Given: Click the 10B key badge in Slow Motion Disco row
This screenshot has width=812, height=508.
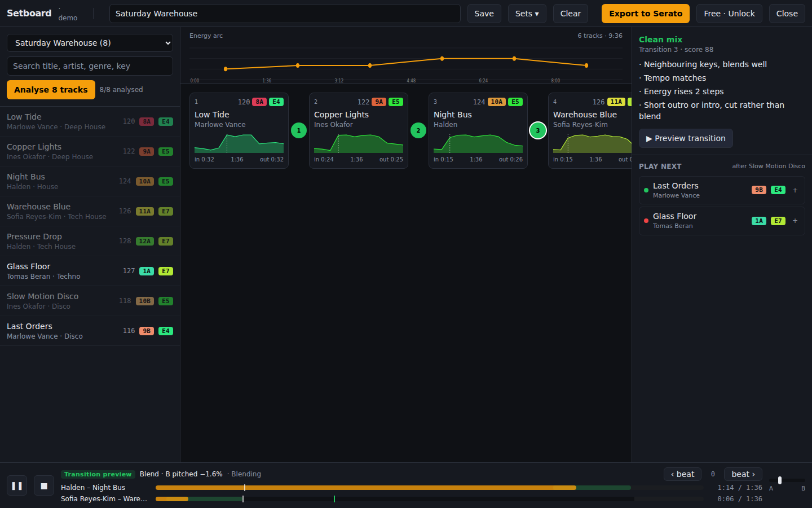Looking at the screenshot, I should 145,301.
